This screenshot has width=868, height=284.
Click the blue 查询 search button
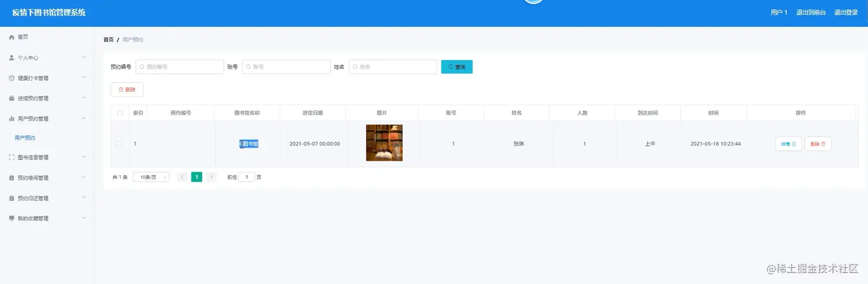click(457, 67)
